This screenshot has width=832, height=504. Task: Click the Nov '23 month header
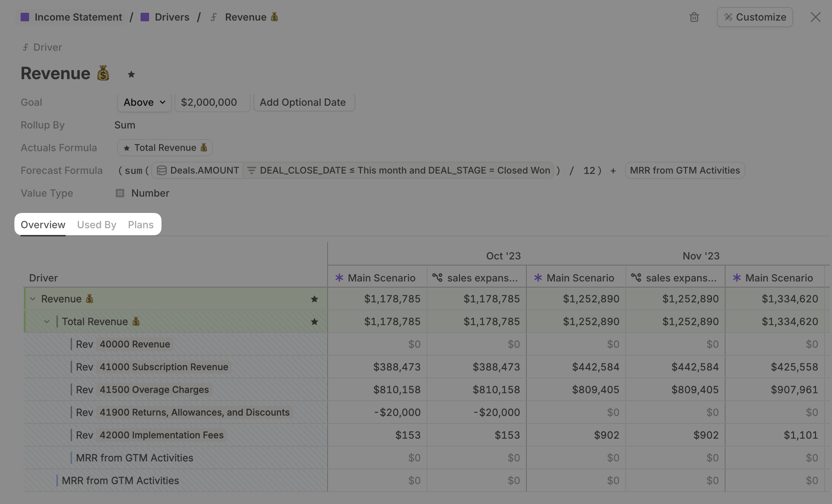click(701, 256)
